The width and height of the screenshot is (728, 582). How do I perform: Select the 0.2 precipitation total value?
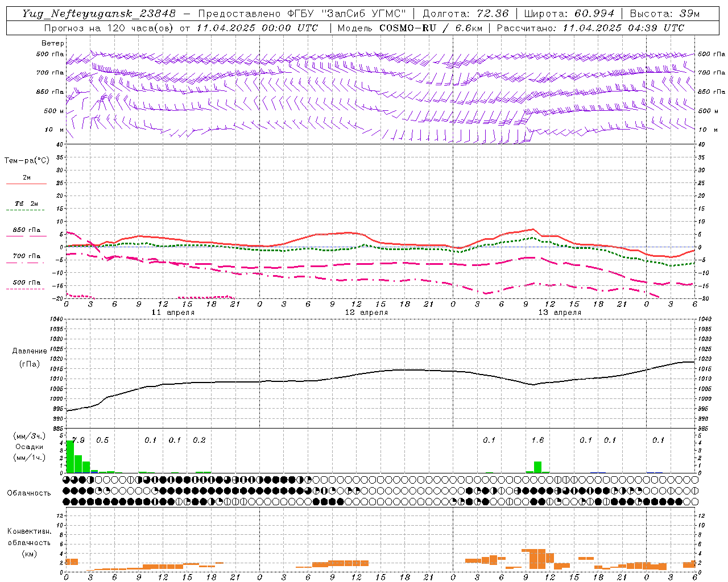pyautogui.click(x=199, y=440)
